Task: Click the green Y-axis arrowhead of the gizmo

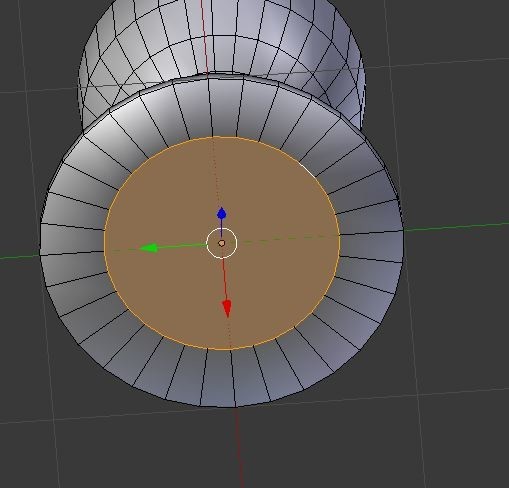Action: point(148,248)
